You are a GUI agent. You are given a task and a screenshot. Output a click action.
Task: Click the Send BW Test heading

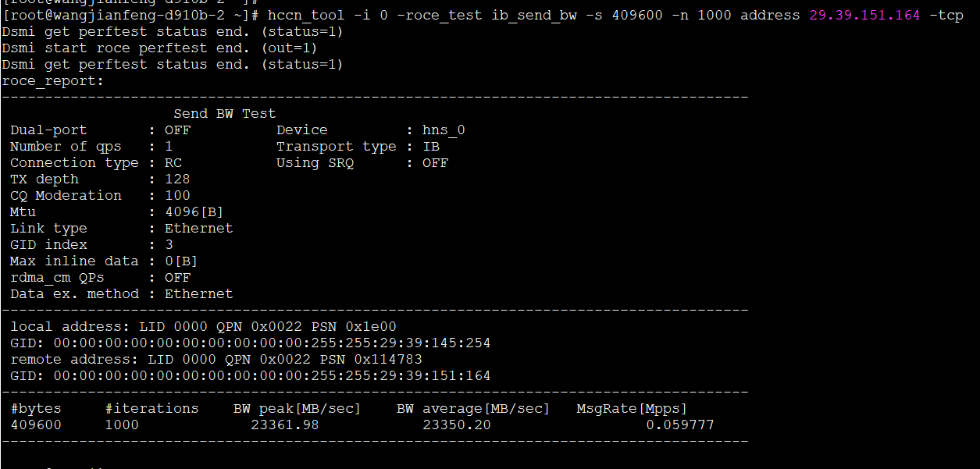point(224,114)
